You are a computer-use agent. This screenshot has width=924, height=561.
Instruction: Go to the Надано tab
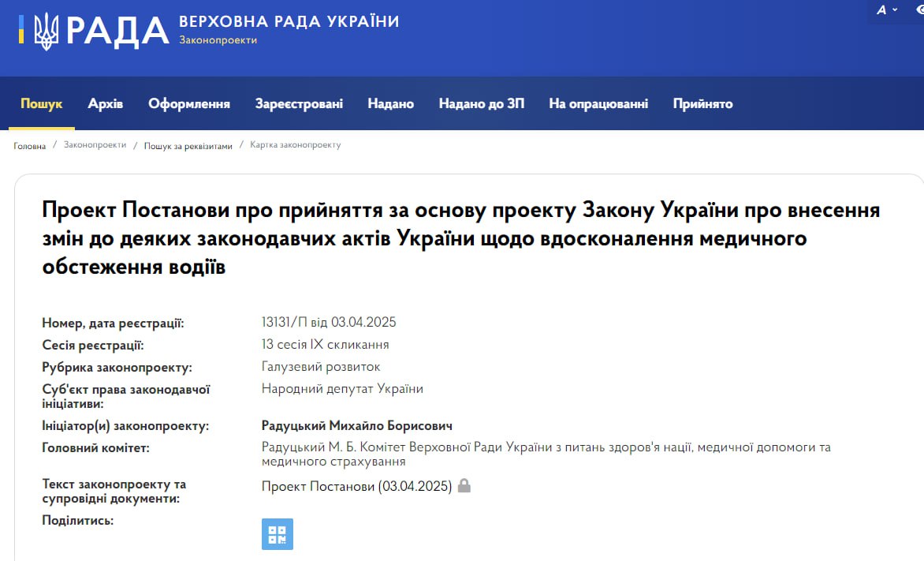(x=390, y=104)
